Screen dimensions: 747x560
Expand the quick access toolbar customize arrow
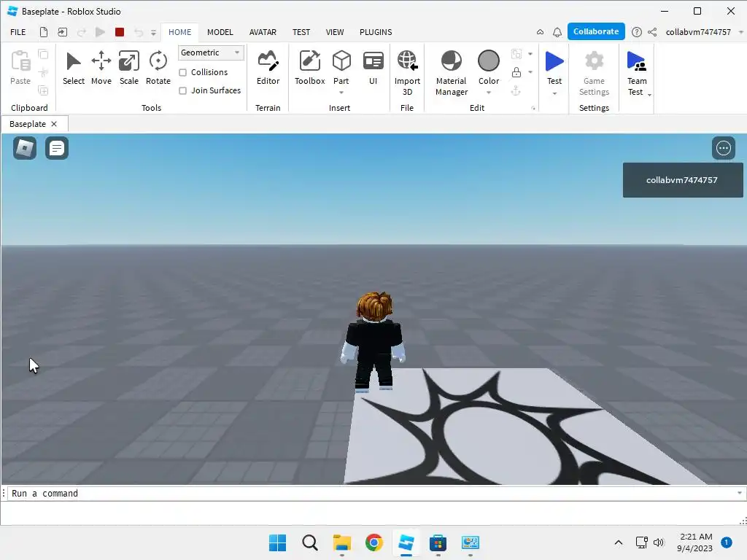click(x=153, y=33)
